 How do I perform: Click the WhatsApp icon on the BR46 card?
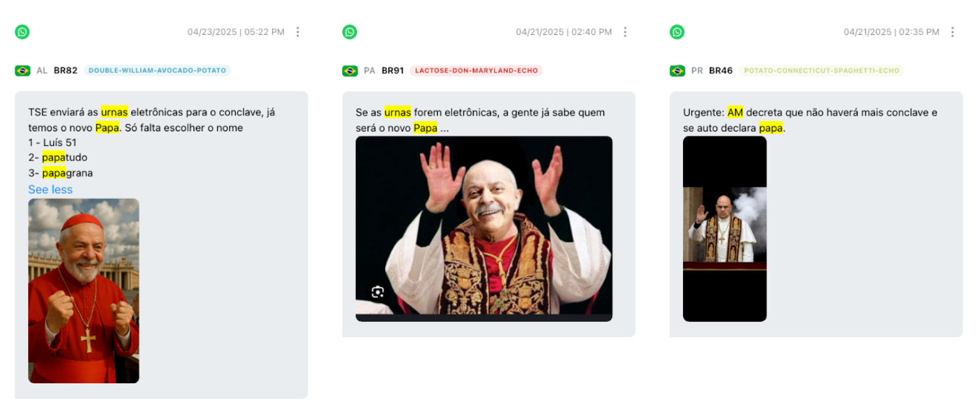click(677, 32)
